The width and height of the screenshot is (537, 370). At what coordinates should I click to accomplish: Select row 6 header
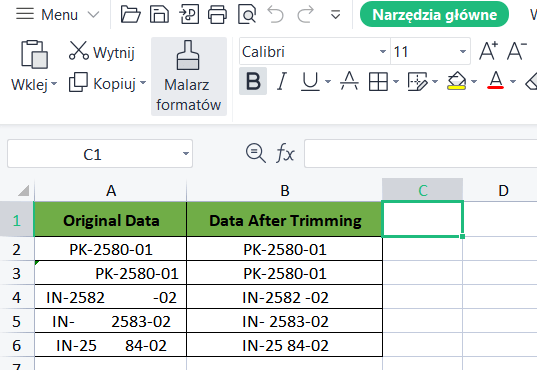16,345
